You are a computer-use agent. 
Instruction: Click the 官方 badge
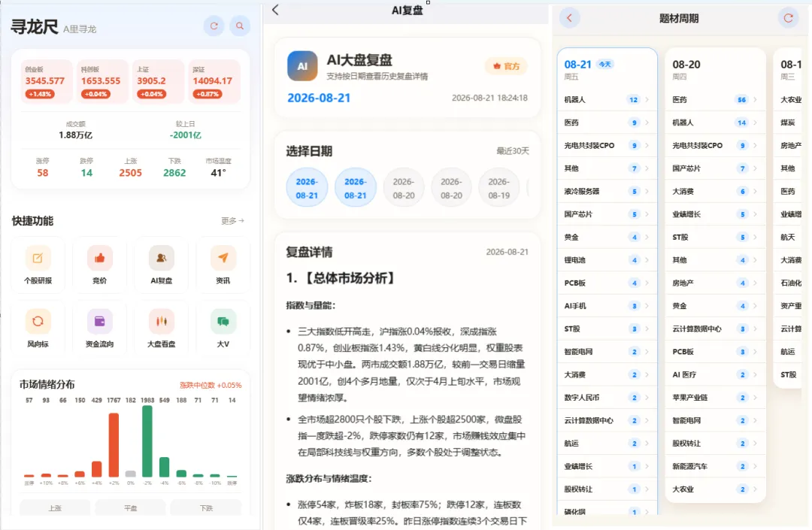click(506, 66)
